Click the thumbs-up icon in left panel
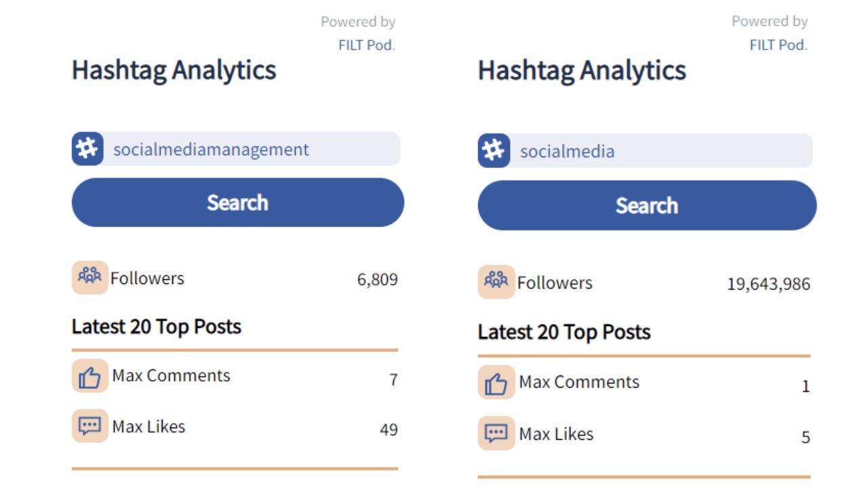 (90, 376)
